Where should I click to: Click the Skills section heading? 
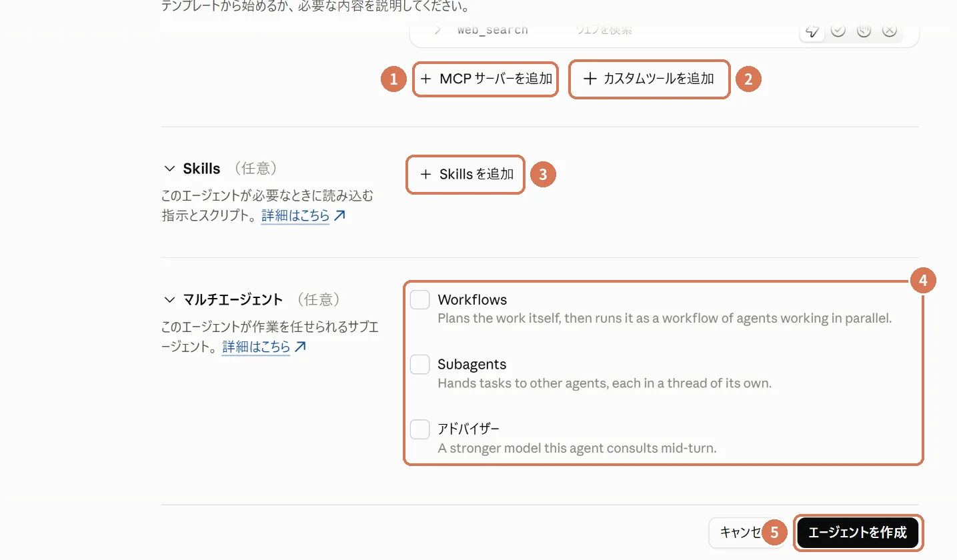tap(201, 169)
